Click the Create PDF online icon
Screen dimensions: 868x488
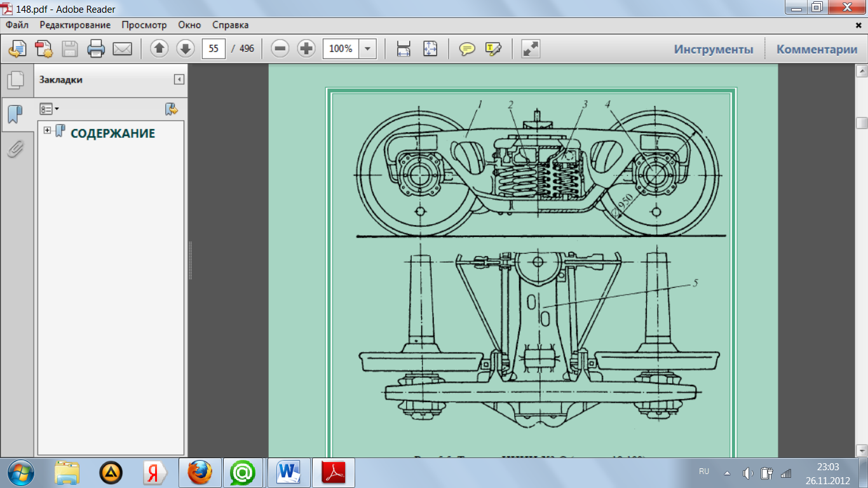17,49
